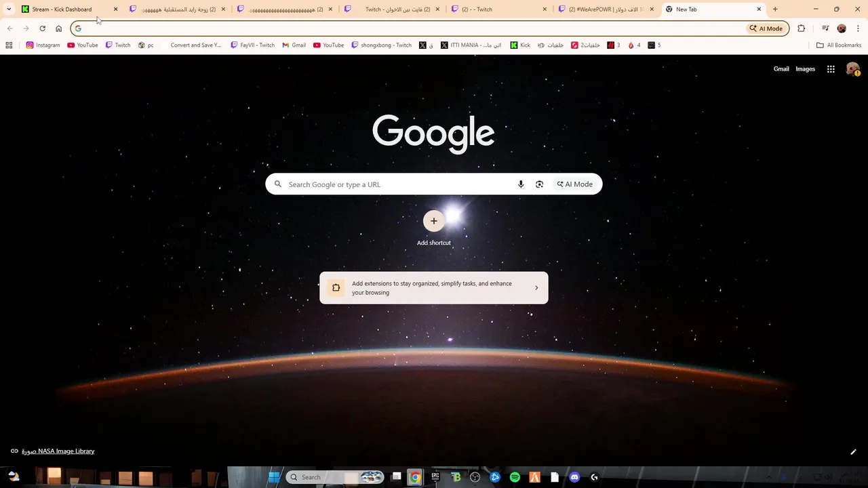The width and height of the screenshot is (868, 488).
Task: Open Logitech G HUB from the taskbar
Action: [595, 477]
